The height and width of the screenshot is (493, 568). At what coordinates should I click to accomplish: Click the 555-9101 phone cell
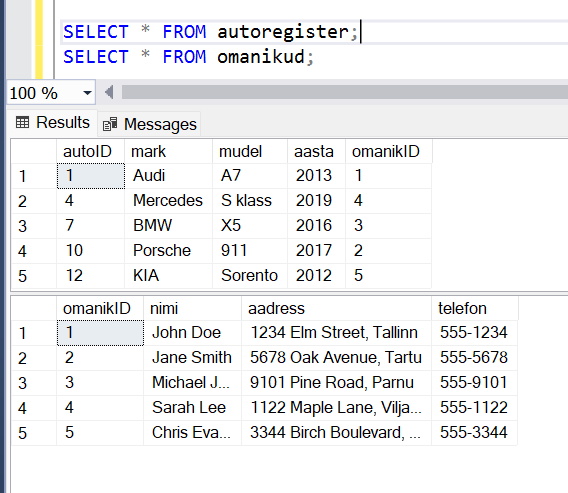[474, 383]
